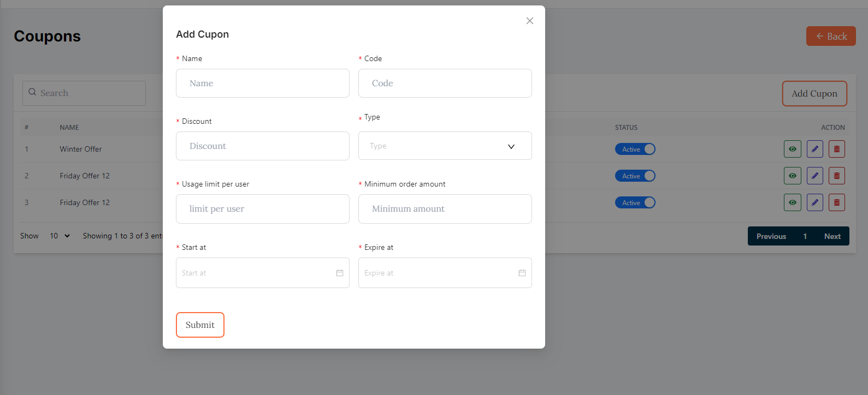Viewport: 868px width, 395px height.
Task: Go to Next page of coupons
Action: click(x=832, y=236)
